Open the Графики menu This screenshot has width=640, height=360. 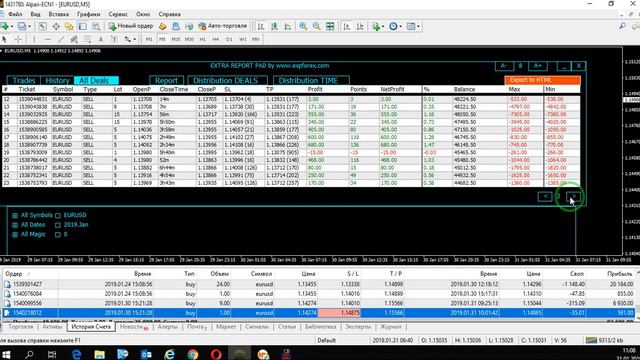[x=89, y=14]
